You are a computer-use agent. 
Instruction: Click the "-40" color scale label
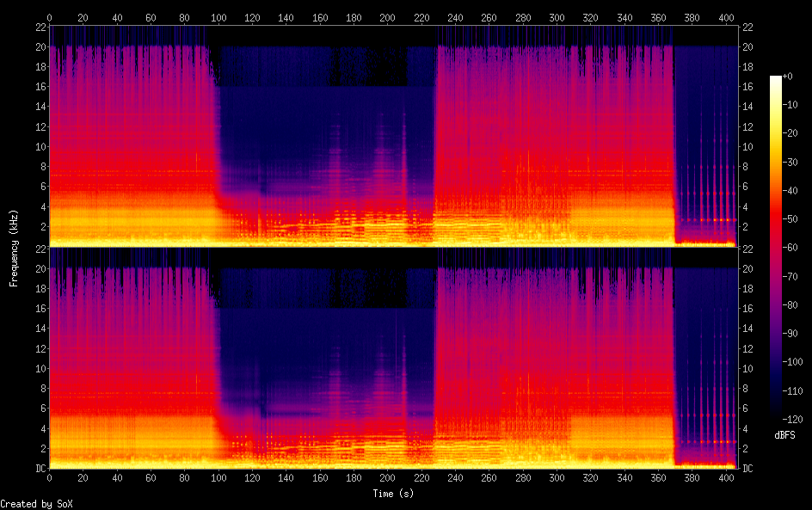pos(790,191)
